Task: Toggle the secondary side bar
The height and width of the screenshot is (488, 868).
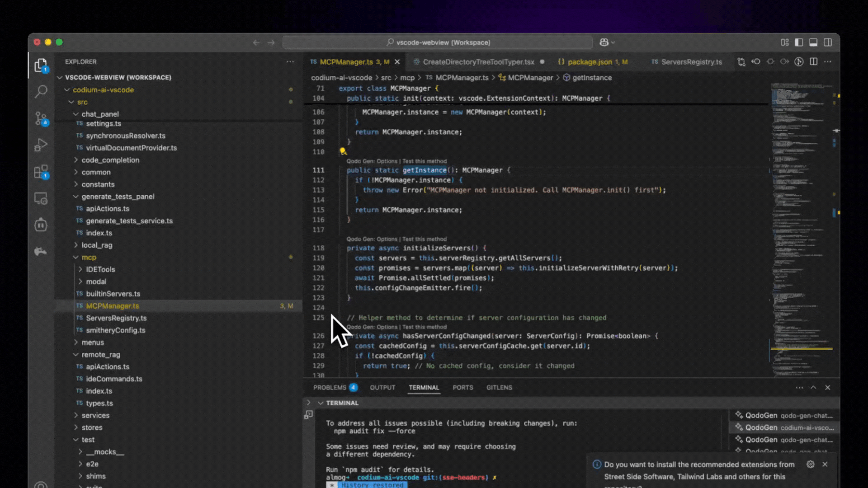Action: (828, 42)
